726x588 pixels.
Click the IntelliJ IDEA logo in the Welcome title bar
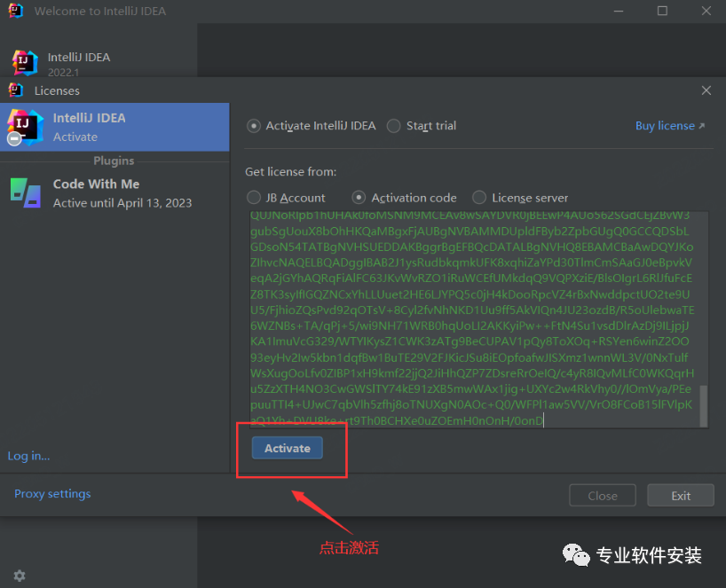(16, 11)
